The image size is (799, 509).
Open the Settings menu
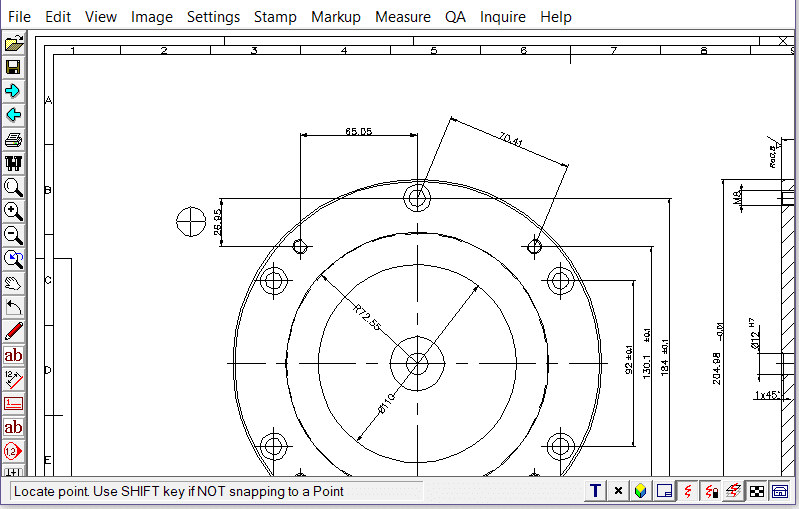pyautogui.click(x=213, y=17)
